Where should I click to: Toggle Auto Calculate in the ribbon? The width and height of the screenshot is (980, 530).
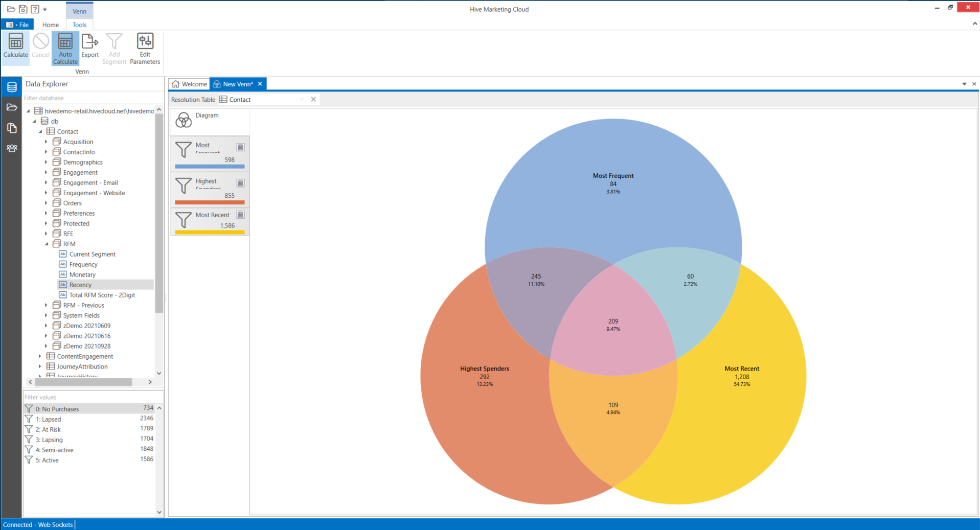pos(65,49)
